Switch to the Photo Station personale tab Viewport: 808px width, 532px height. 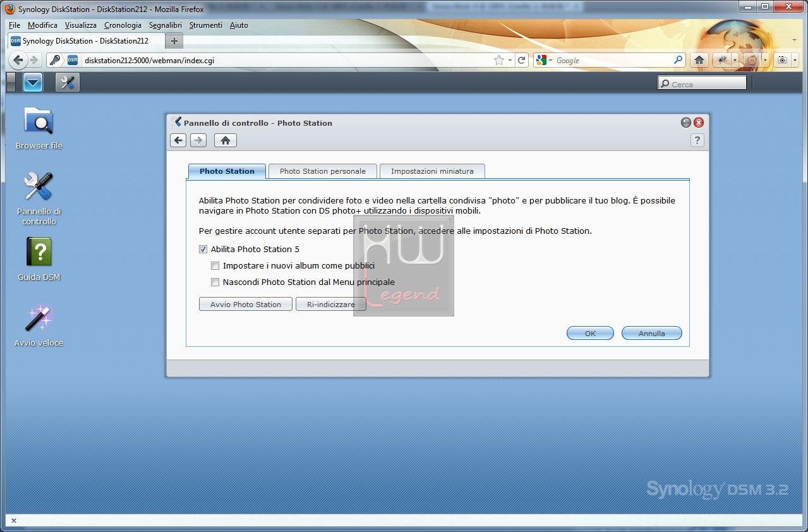pyautogui.click(x=322, y=171)
